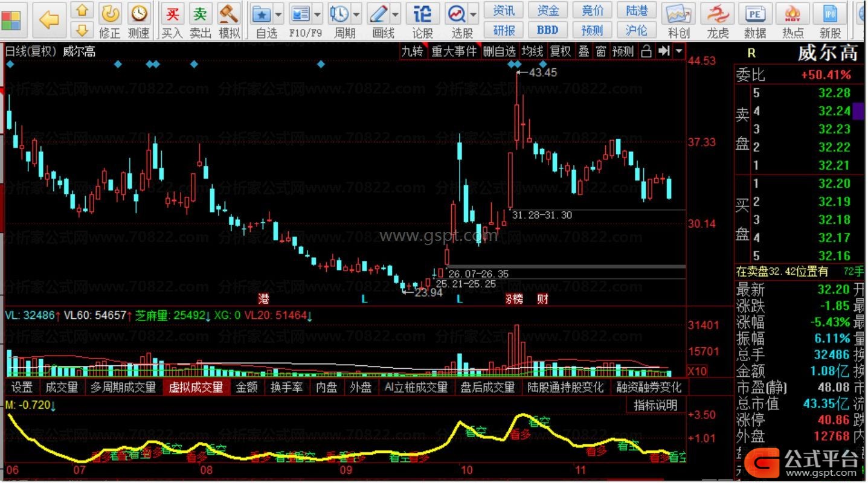
Task: Open the 数据 PE data icon
Action: tap(755, 21)
